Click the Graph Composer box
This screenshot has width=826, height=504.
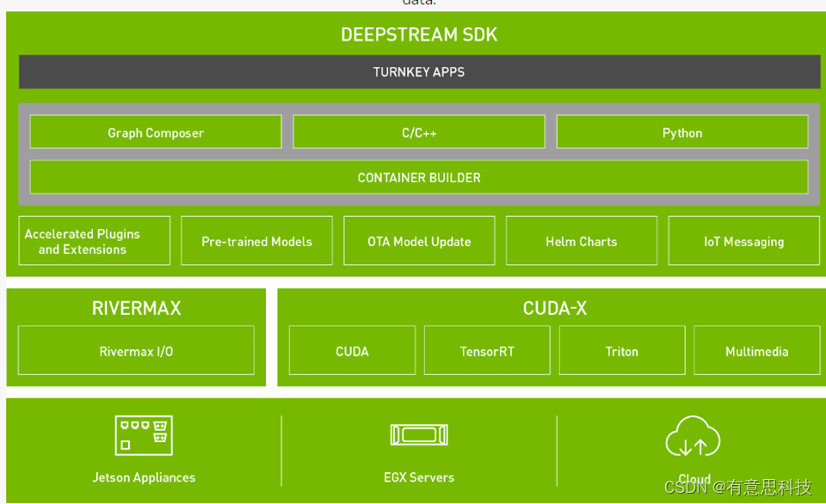tap(156, 132)
